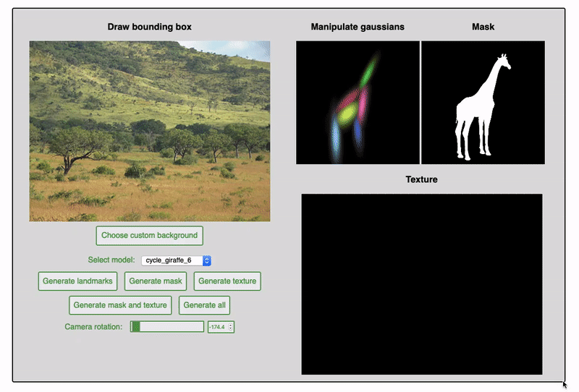Open the Select model dropdown cycle_giraffe_6
Image resolution: width=579 pixels, height=392 pixels.
point(176,260)
